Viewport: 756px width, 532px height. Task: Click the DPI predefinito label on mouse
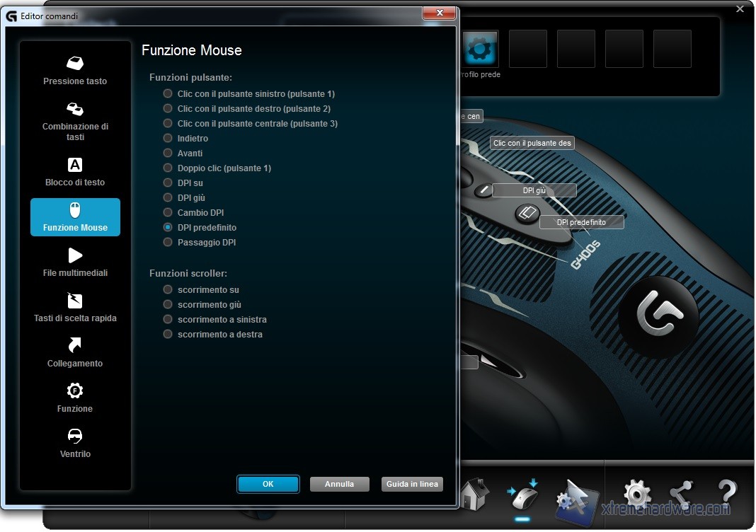coord(582,222)
